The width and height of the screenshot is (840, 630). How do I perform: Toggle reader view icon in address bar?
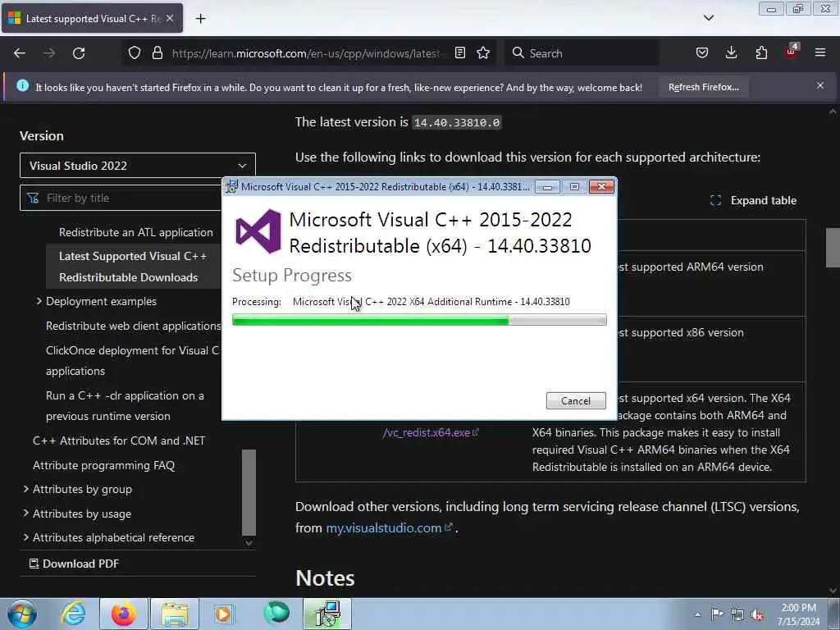point(459,52)
